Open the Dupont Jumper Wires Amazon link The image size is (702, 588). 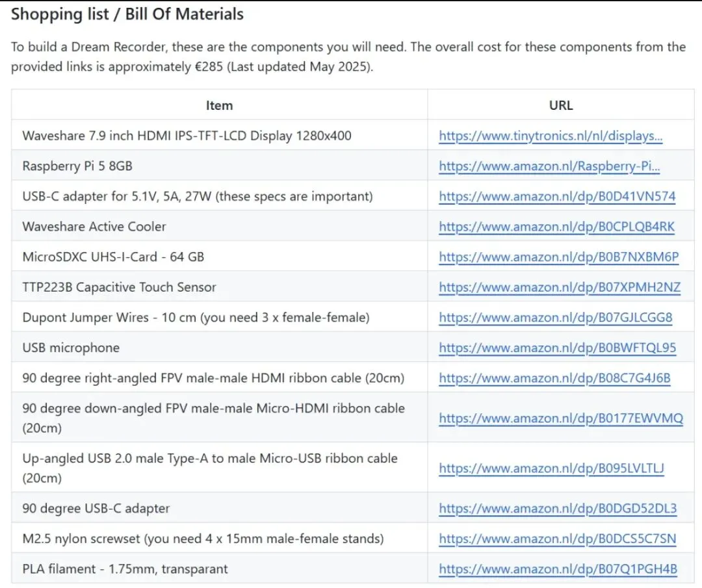click(x=555, y=318)
